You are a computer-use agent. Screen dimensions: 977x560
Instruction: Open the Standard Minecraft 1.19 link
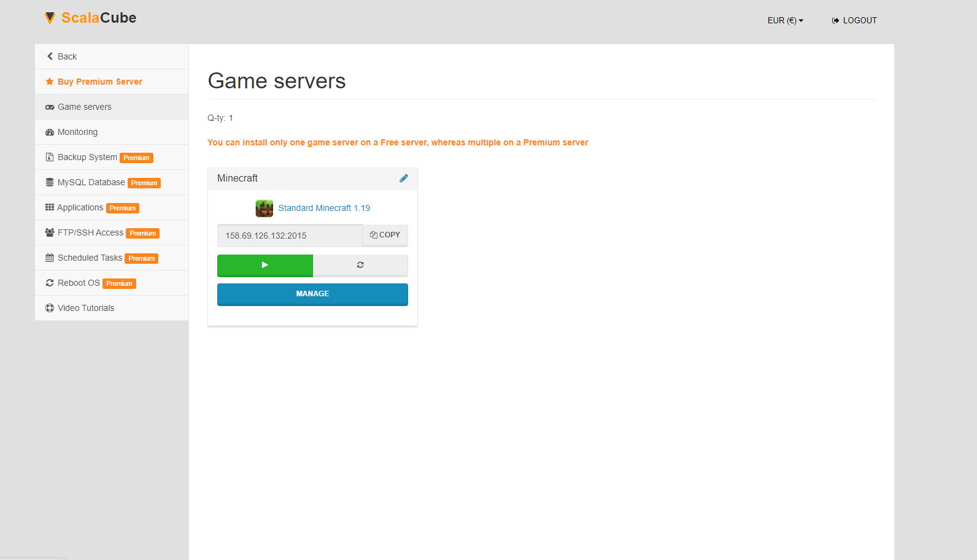[x=324, y=208]
